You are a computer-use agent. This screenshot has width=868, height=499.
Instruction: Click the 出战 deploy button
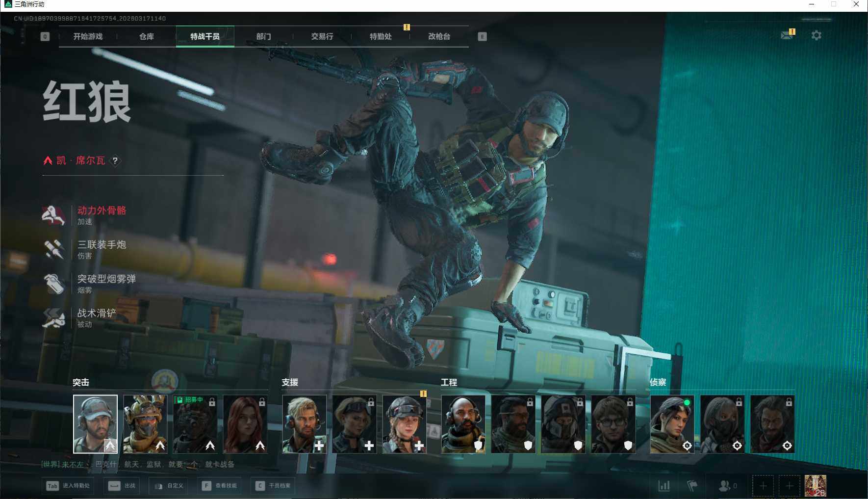[122, 486]
